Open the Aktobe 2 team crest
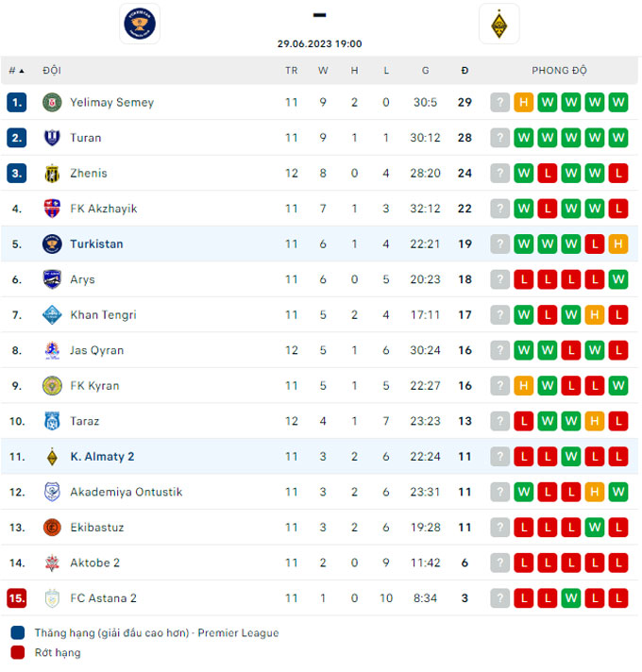 coord(52,563)
